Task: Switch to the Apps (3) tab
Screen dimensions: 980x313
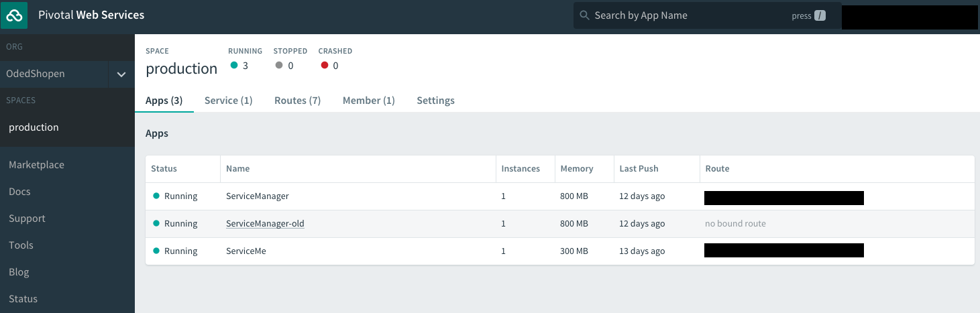Action: coord(164,101)
